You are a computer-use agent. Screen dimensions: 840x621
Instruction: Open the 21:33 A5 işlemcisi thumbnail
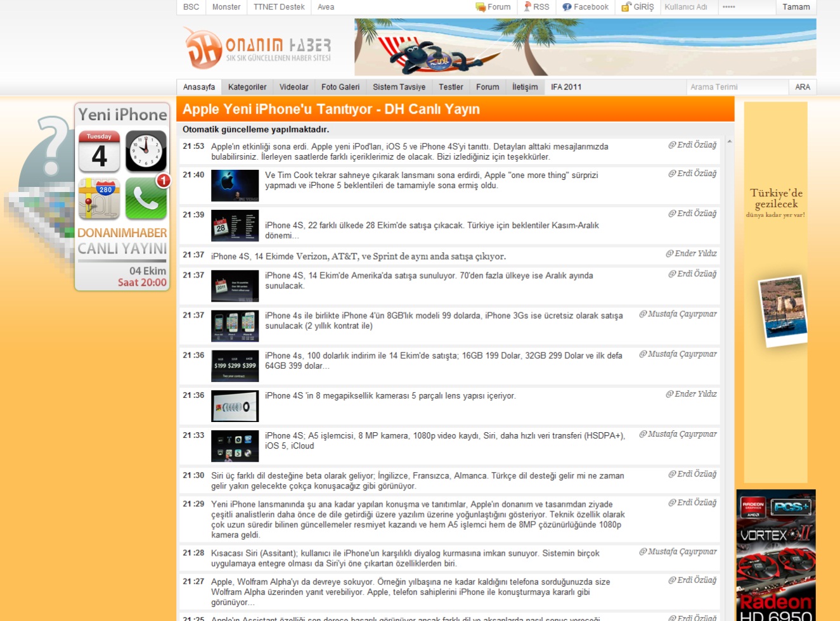tap(235, 445)
